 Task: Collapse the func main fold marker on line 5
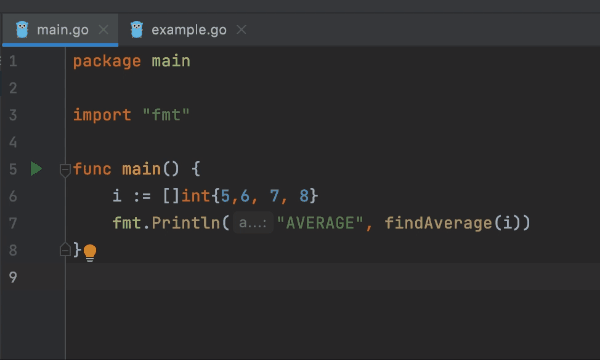point(65,170)
